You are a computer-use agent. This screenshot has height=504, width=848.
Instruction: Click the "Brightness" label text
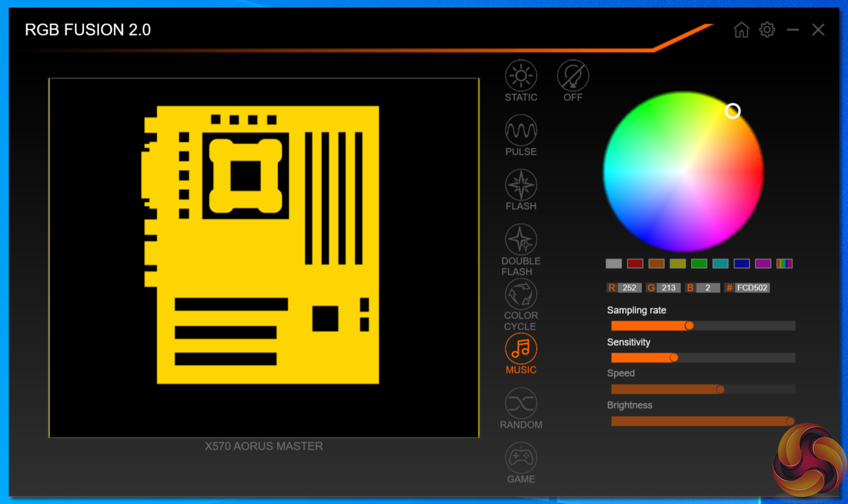point(629,405)
